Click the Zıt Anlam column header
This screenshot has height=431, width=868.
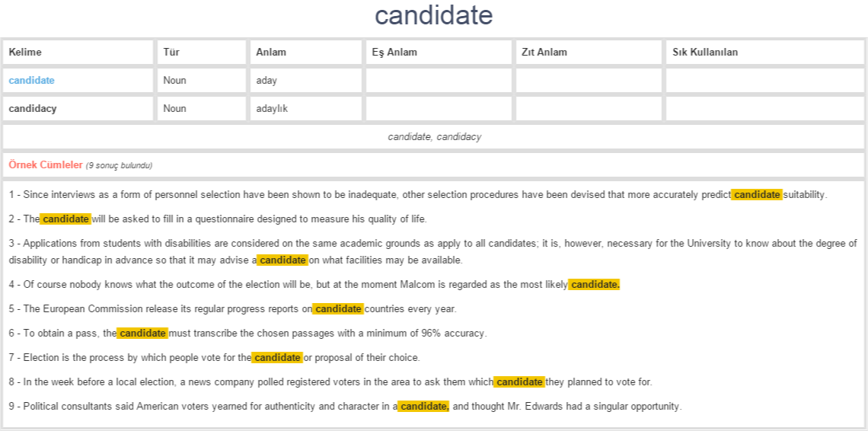[x=544, y=52]
